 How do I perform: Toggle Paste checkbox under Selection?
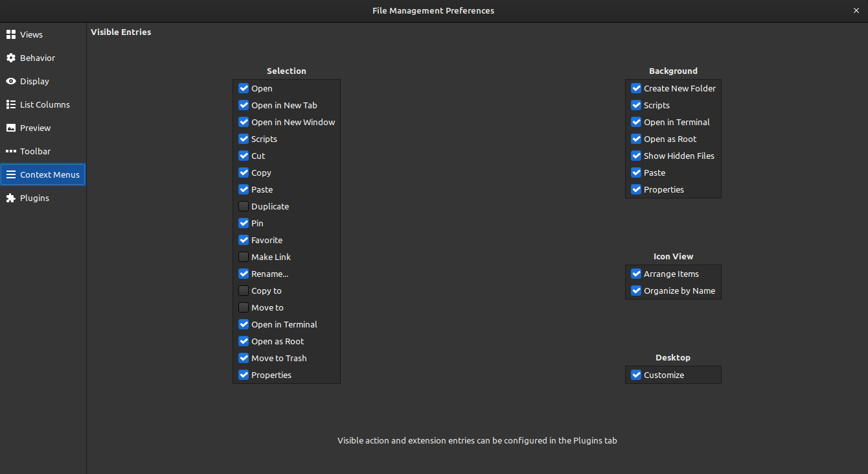[x=244, y=189]
